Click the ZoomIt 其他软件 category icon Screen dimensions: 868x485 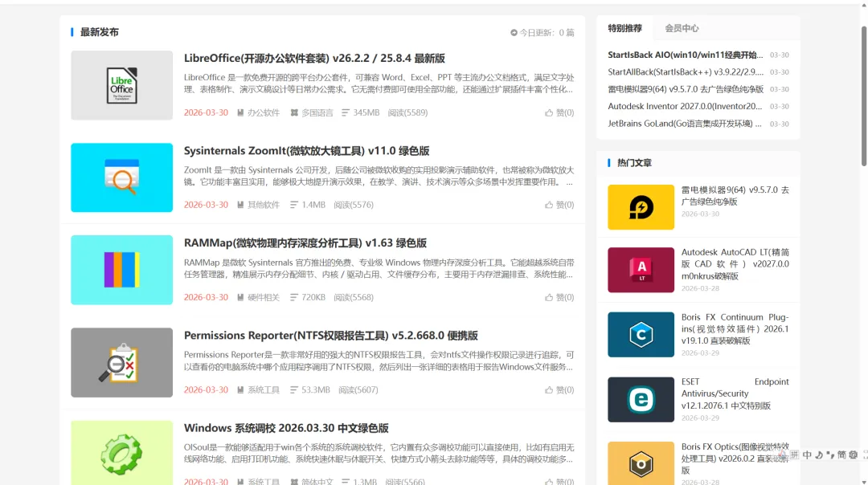tap(240, 205)
